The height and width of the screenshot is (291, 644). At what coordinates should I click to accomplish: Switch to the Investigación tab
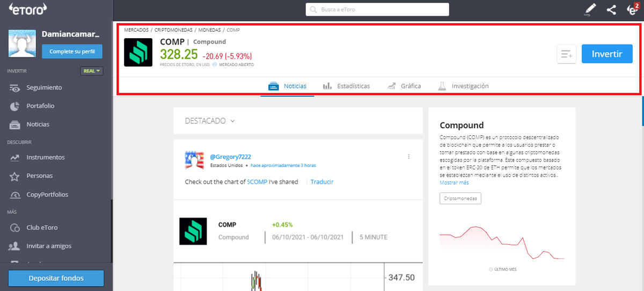[x=463, y=86]
